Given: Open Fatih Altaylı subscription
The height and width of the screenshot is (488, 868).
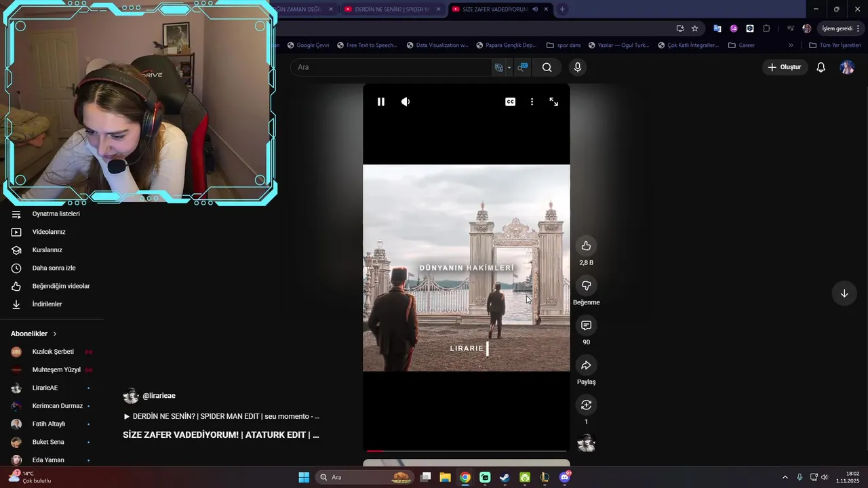Looking at the screenshot, I should 52,424.
